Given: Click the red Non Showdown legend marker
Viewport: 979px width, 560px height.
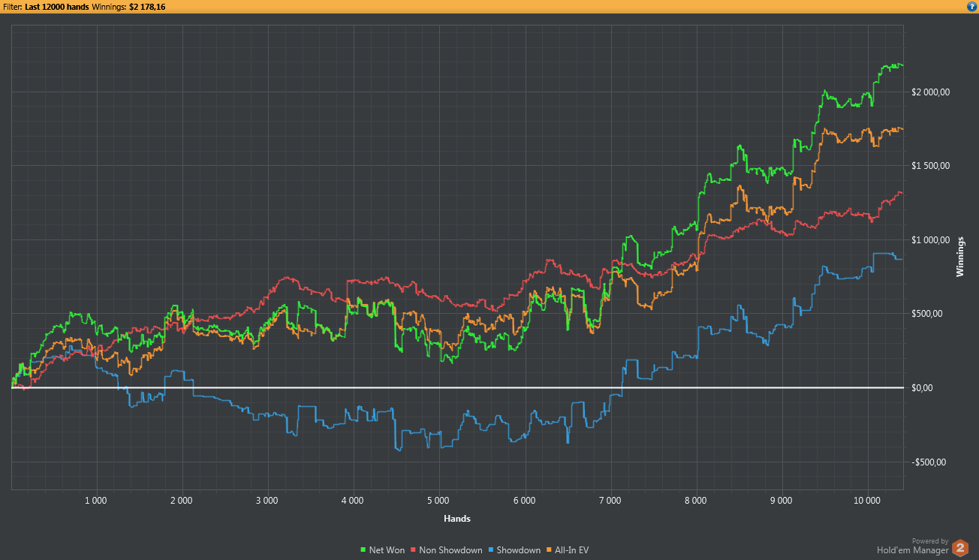Looking at the screenshot, I should click(412, 550).
